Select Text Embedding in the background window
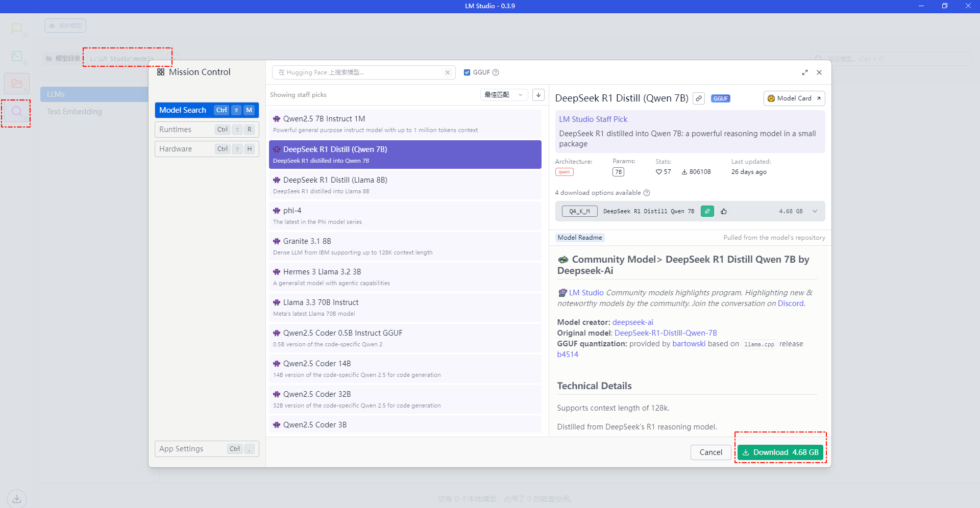Screen dimensions: 980x508 (x=75, y=112)
